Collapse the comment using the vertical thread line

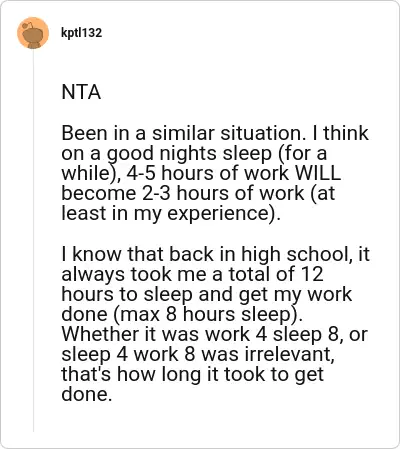[33, 240]
